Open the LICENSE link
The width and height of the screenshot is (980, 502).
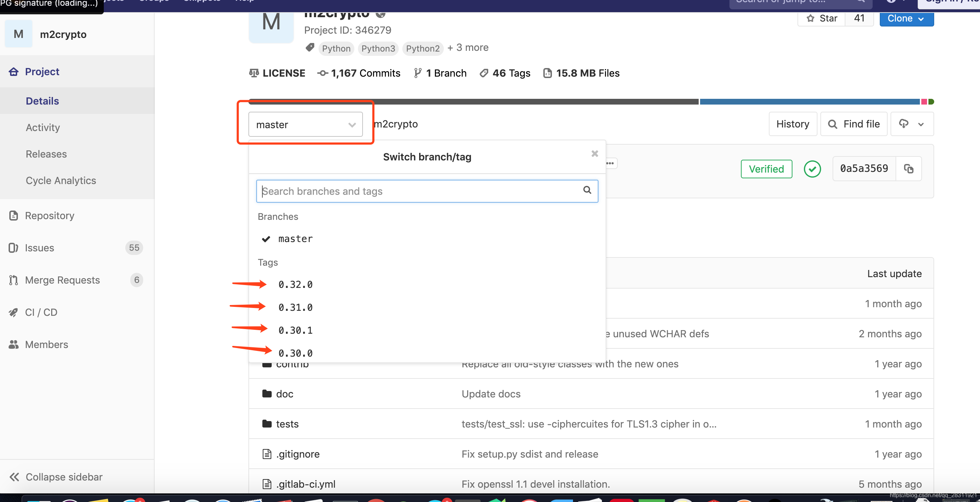click(x=277, y=73)
